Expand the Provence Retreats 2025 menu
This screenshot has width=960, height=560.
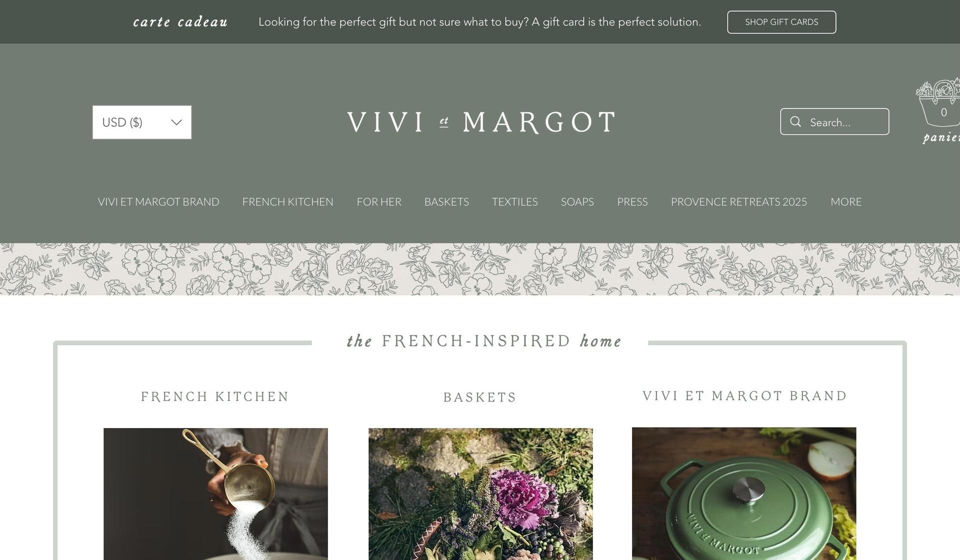[739, 201]
